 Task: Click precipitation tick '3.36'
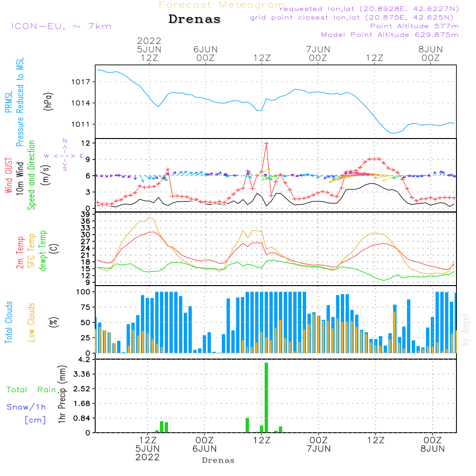(x=82, y=374)
